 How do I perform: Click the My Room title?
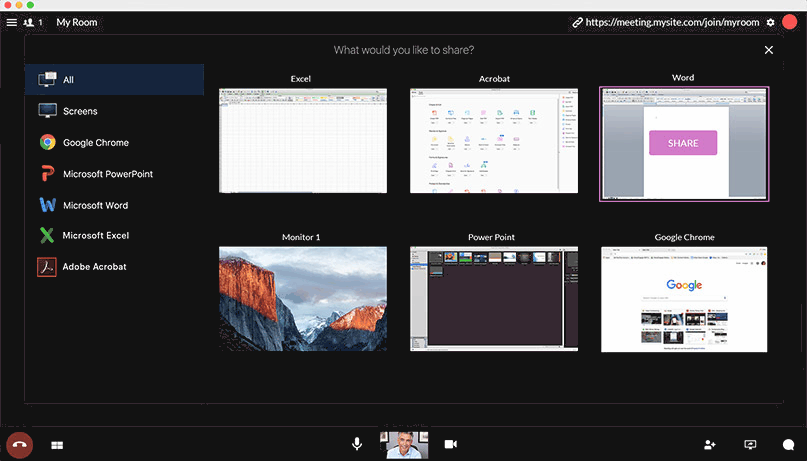tap(77, 23)
